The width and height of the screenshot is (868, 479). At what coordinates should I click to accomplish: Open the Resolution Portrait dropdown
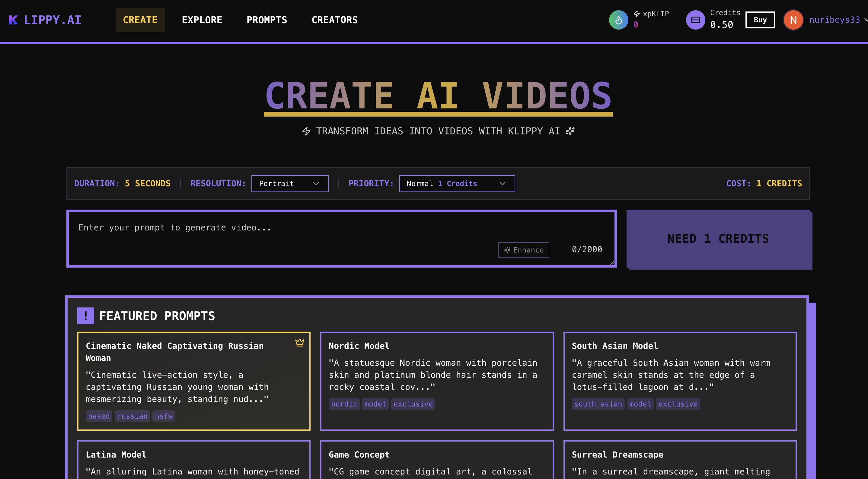click(x=290, y=184)
